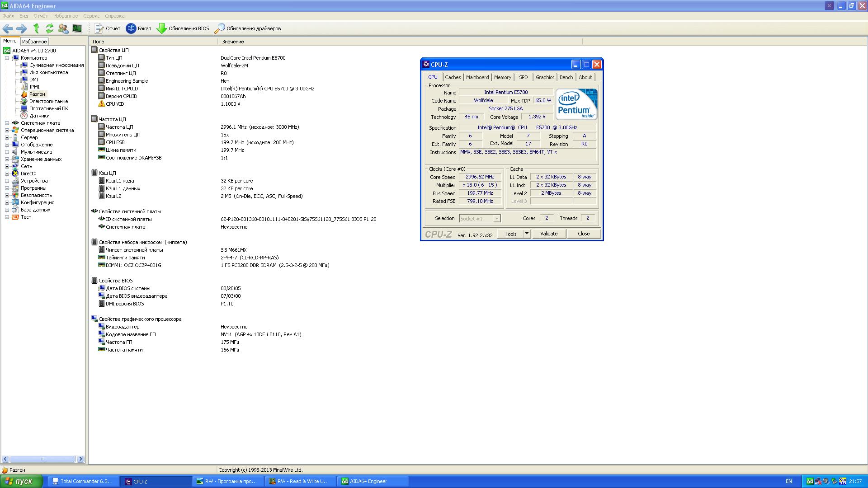This screenshot has width=868, height=488.
Task: Open Обновления драйверов search tool
Action: pyautogui.click(x=248, y=28)
